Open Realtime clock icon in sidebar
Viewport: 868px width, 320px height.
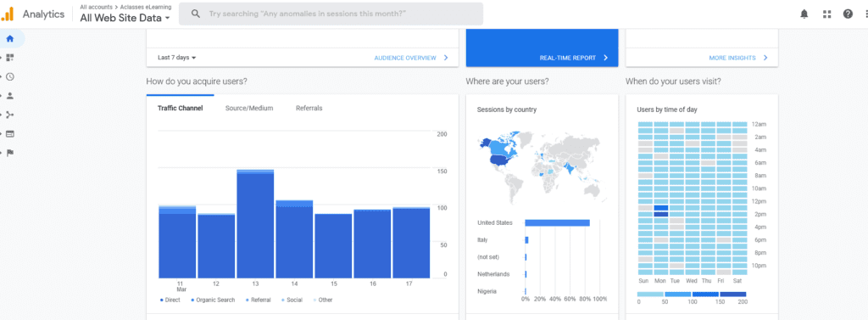click(10, 76)
